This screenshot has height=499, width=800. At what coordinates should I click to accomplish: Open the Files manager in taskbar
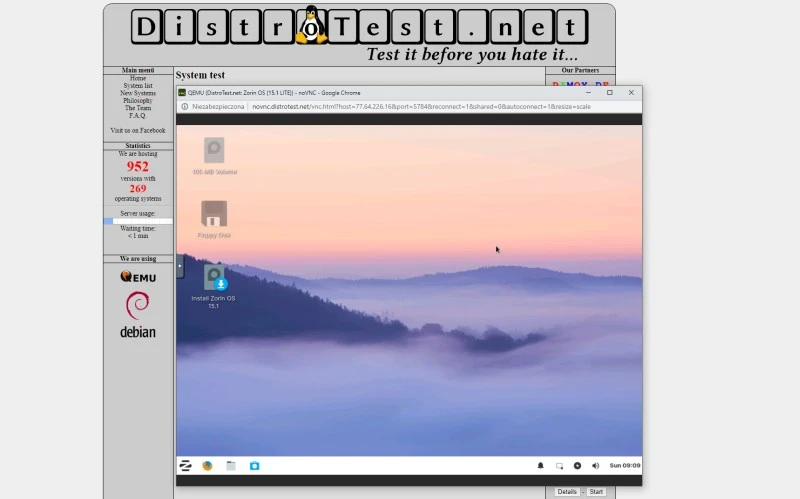[231, 465]
